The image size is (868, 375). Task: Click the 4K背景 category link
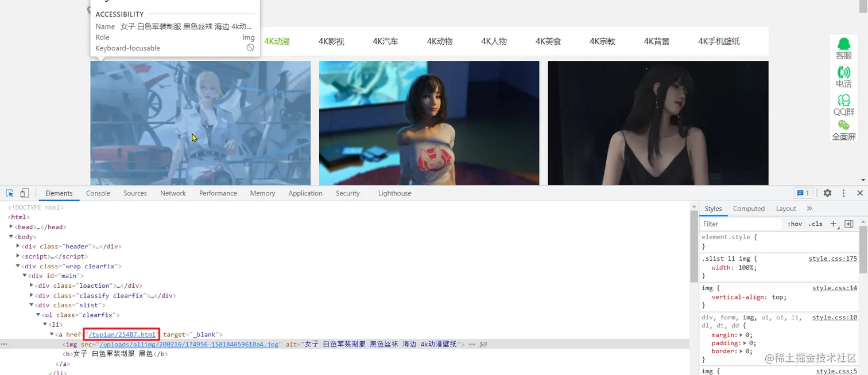(x=657, y=41)
